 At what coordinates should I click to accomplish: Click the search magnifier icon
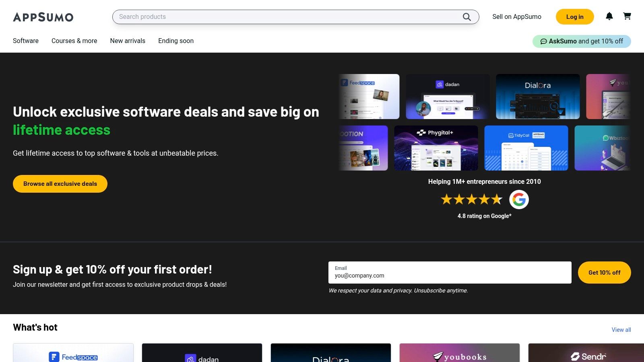click(x=466, y=17)
